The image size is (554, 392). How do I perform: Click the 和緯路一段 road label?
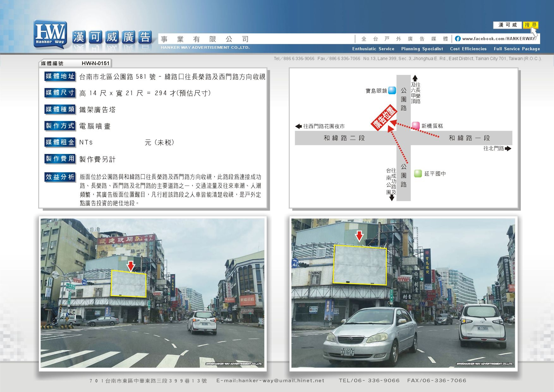click(469, 138)
